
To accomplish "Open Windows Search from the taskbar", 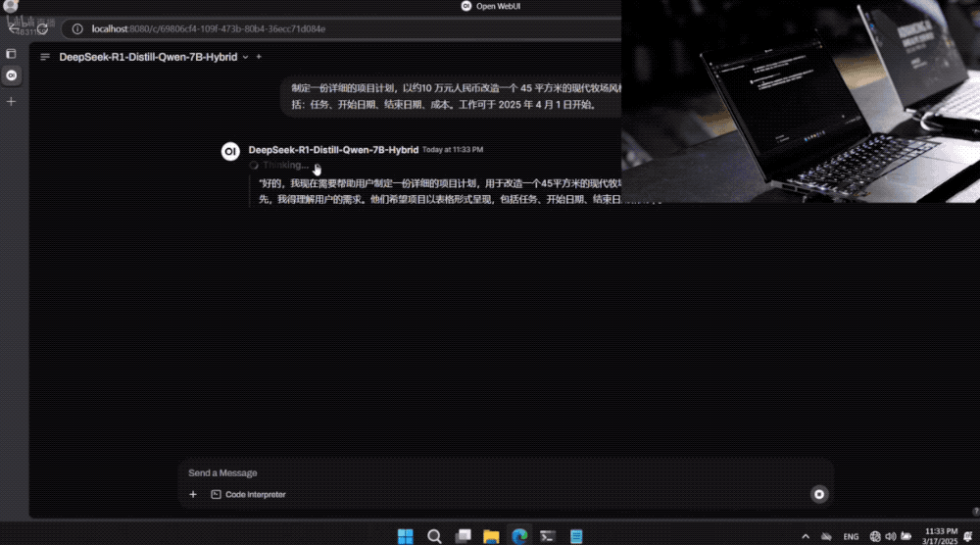I will (x=434, y=536).
